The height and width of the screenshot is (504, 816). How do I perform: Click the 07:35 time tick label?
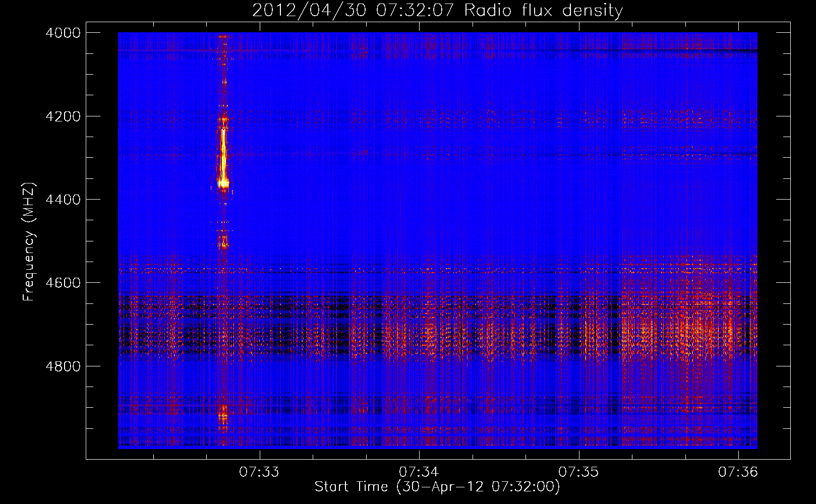578,472
